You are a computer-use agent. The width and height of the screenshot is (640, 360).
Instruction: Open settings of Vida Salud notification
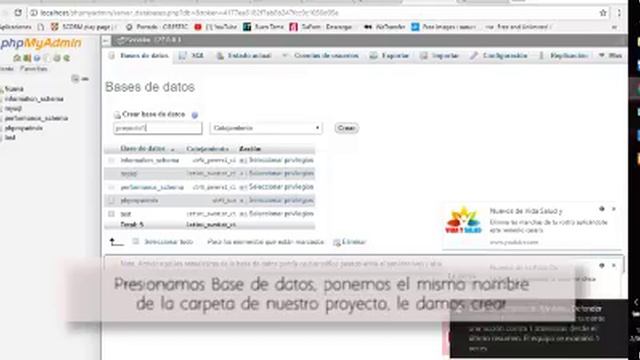(x=602, y=209)
